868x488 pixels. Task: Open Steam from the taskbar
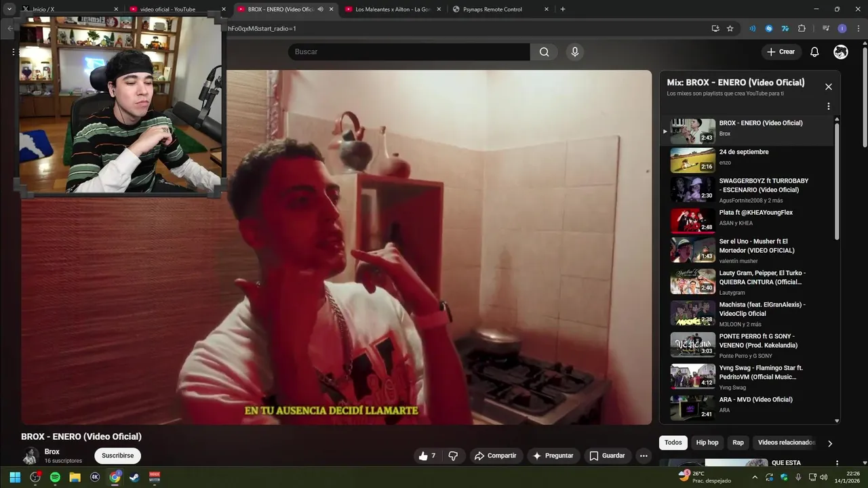coord(134,477)
